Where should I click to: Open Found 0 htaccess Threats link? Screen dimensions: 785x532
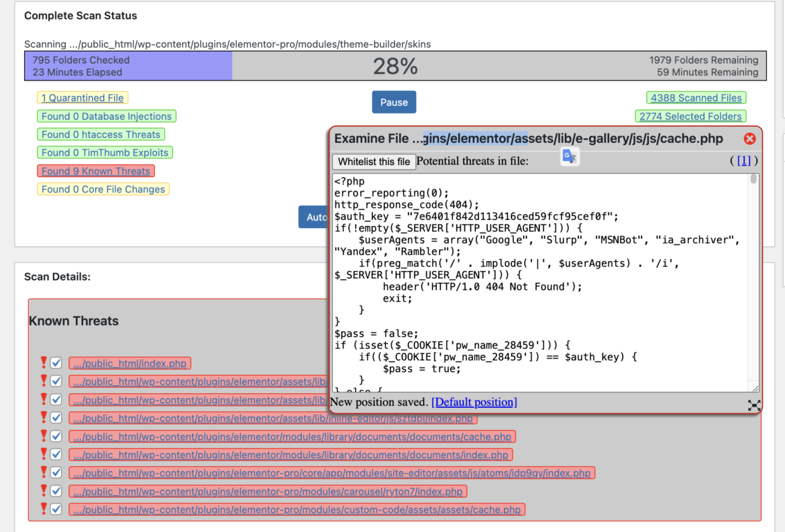coord(101,134)
